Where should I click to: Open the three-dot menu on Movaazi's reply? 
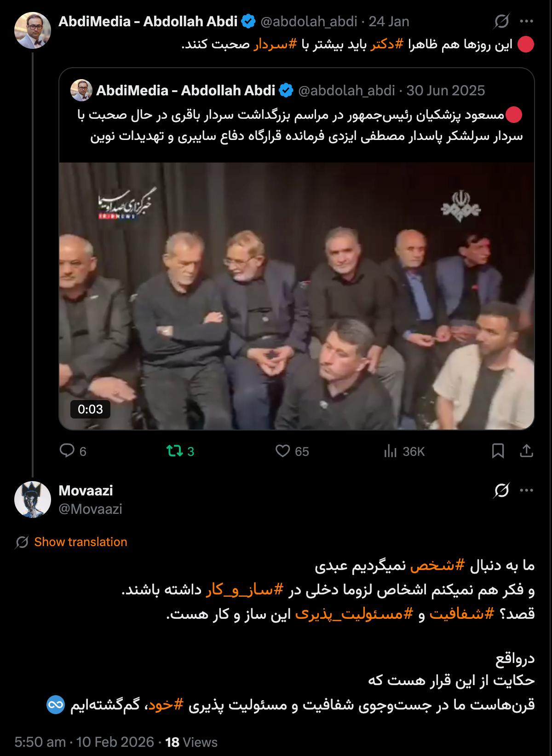point(526,491)
